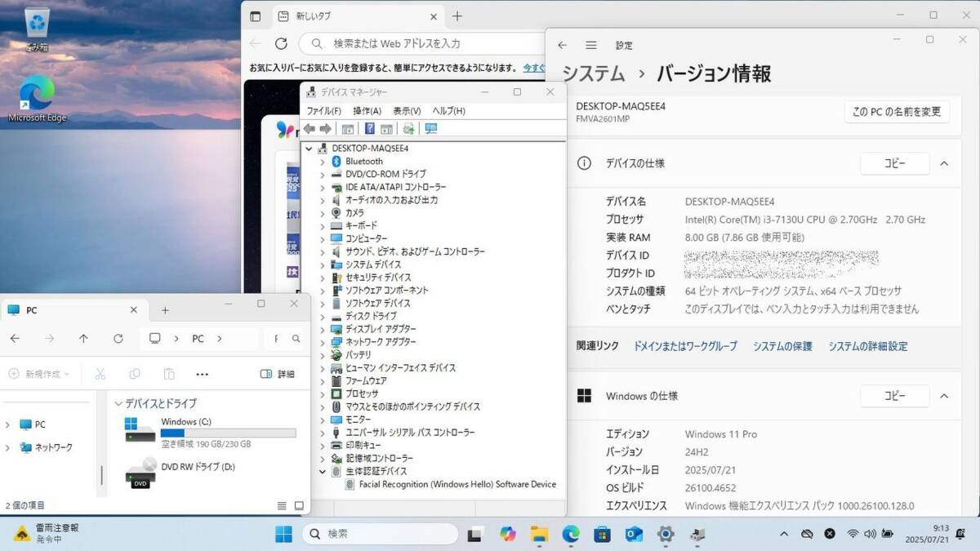This screenshot has height=551, width=980.
Task: Open ファイル(F) menu in Device Manager
Action: tap(324, 111)
